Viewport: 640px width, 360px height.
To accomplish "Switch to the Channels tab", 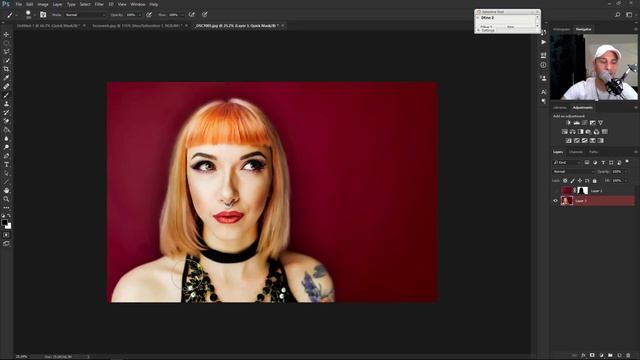I will 576,152.
